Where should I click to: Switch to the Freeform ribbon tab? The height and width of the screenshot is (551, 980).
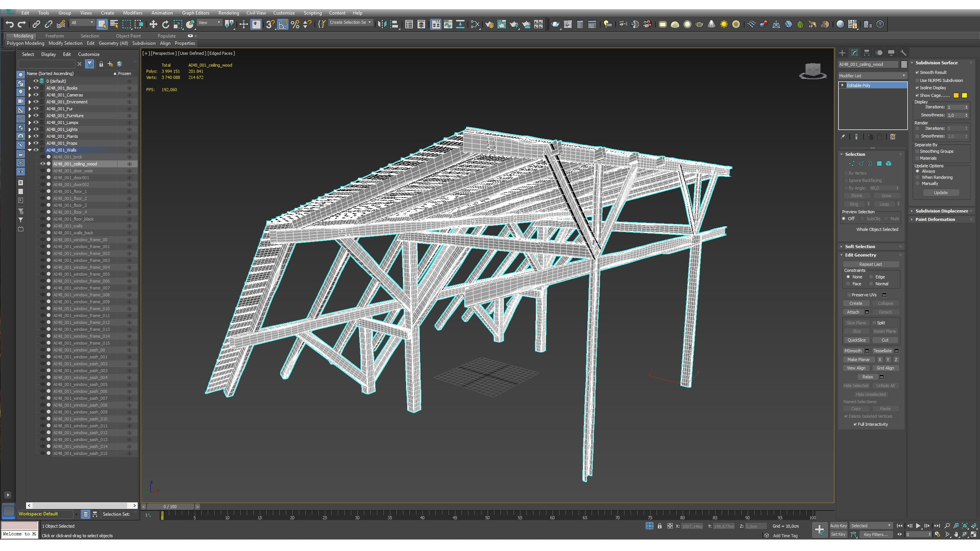(54, 36)
